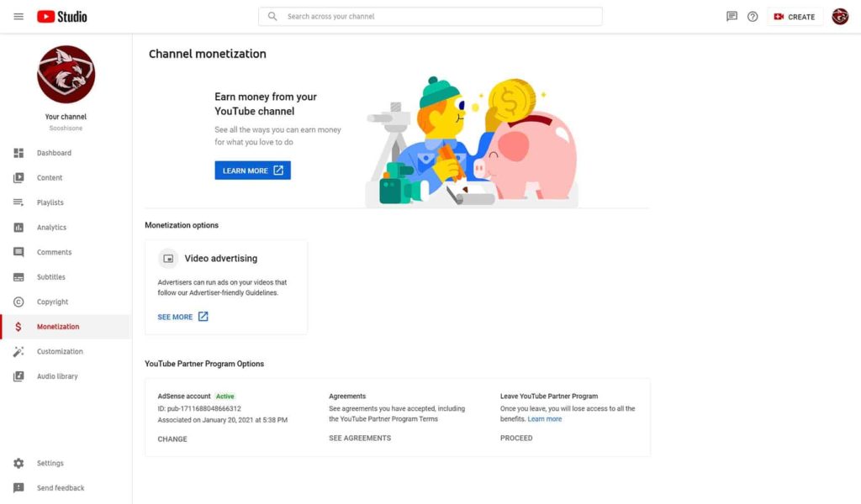Click the Send feedback exclamation icon
861x504 pixels.
coord(18,488)
